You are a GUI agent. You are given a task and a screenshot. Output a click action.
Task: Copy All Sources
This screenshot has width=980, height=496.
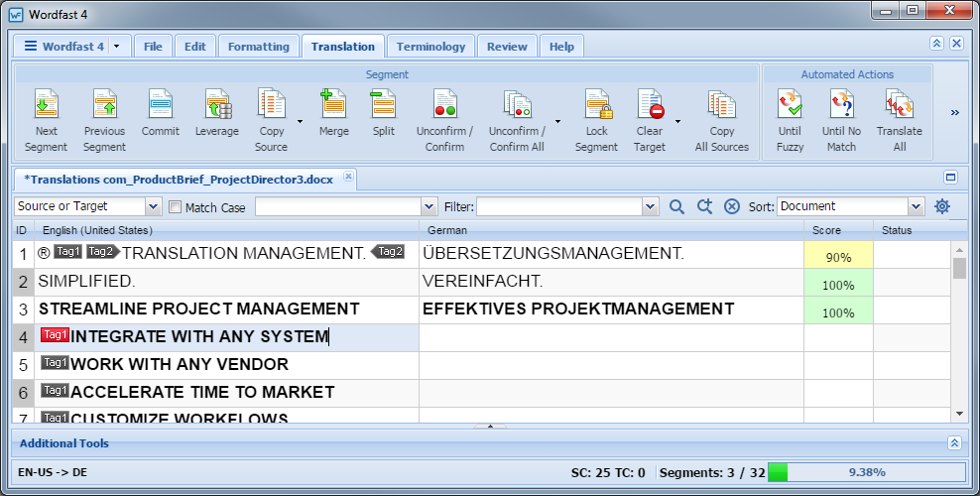(x=722, y=121)
